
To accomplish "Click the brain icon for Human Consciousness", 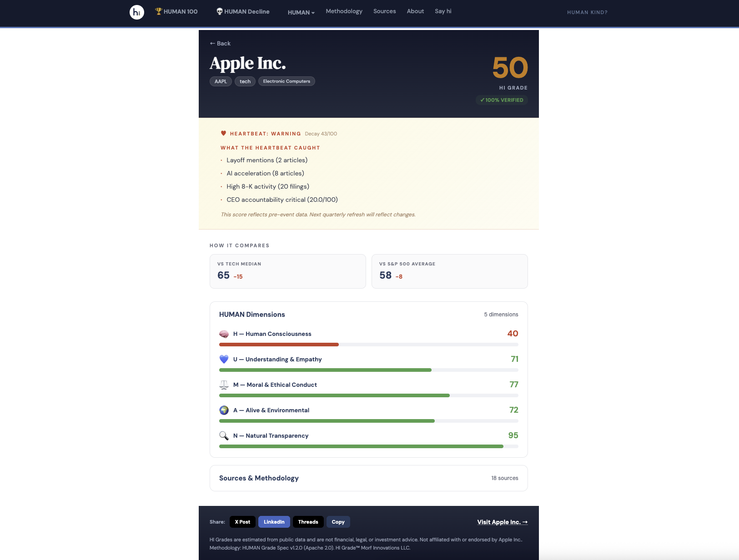I will coord(224,334).
